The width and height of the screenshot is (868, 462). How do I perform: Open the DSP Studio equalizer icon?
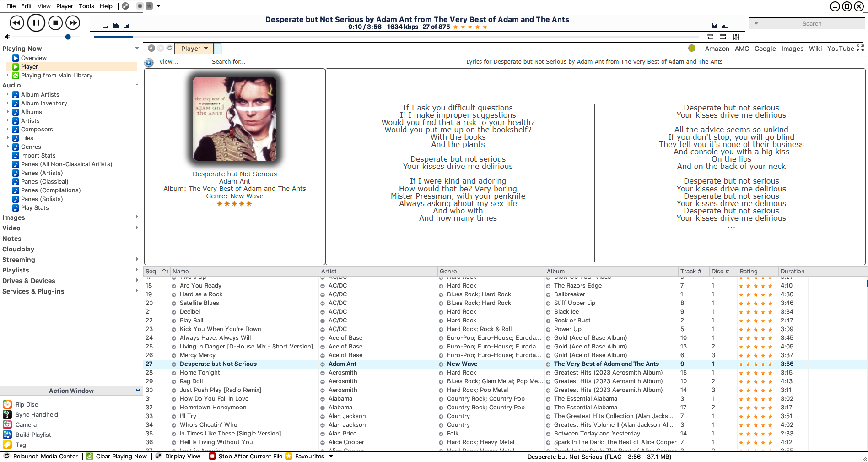tap(736, 37)
